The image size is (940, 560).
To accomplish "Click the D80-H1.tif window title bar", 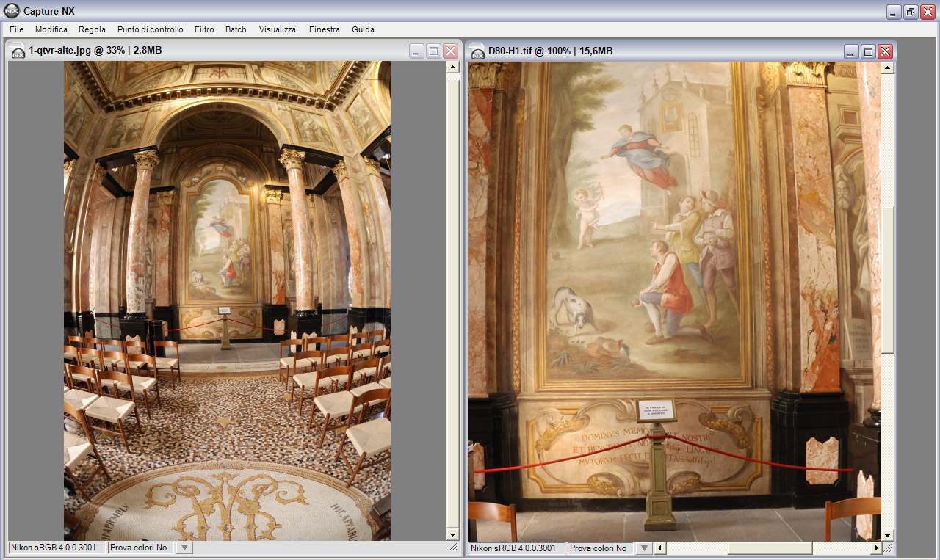I will [681, 51].
